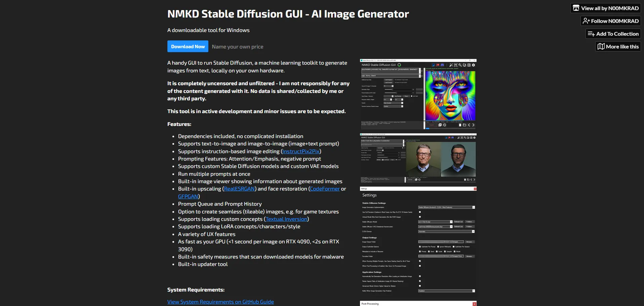
Task: Click the trash icon under the psychedelic face image
Action: [460, 125]
